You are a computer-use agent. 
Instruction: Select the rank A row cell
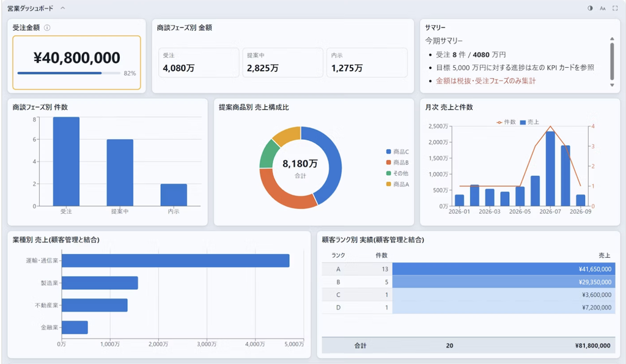[x=338, y=269]
